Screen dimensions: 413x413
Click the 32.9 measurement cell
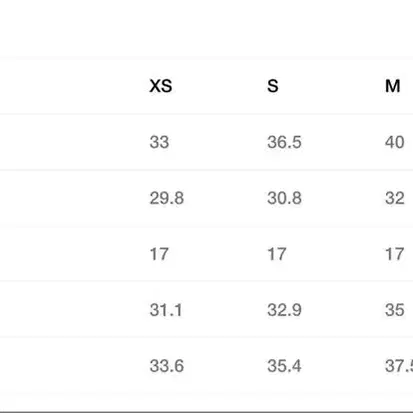[284, 310]
